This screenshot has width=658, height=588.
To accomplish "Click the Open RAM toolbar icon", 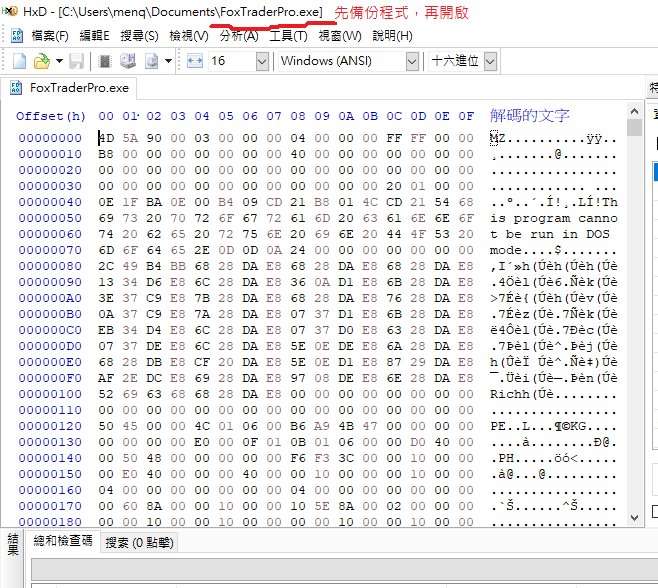I will (104, 61).
